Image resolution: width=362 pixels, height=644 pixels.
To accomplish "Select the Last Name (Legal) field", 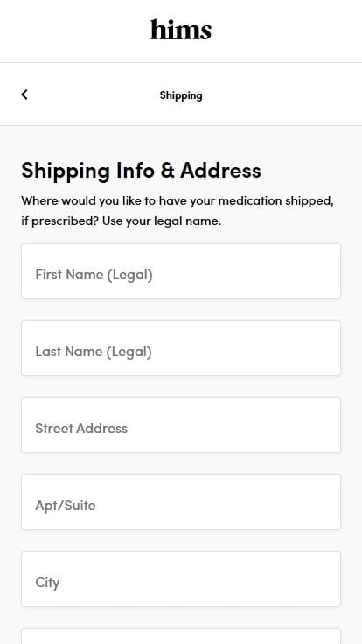I will pyautogui.click(x=181, y=348).
